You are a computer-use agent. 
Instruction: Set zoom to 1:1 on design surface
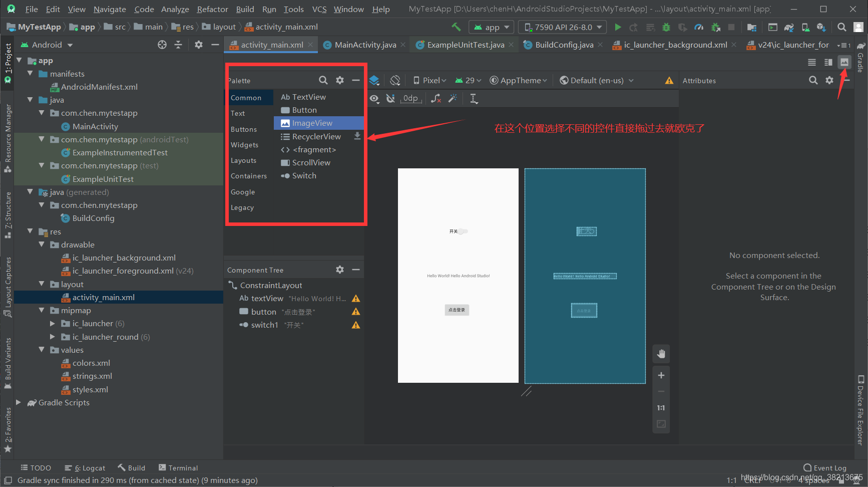[661, 408]
